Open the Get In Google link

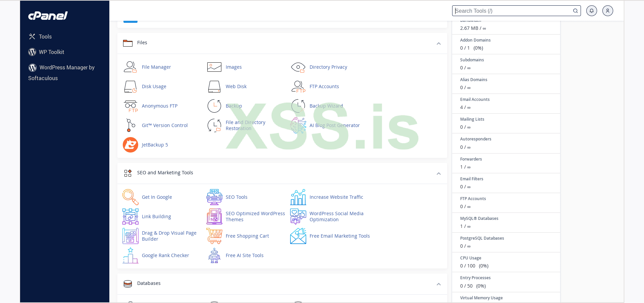[157, 197]
